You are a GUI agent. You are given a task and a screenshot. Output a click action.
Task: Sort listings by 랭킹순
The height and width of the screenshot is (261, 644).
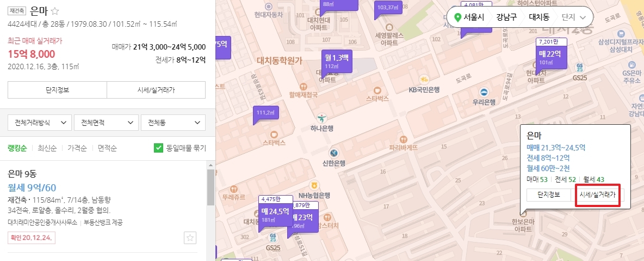17,148
